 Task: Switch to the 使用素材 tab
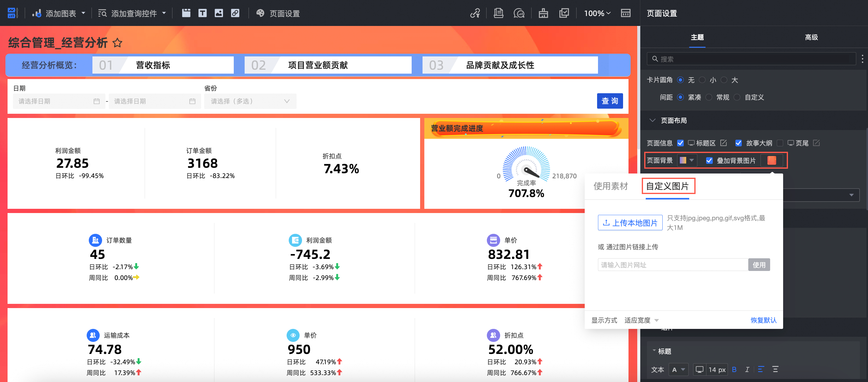tap(610, 186)
